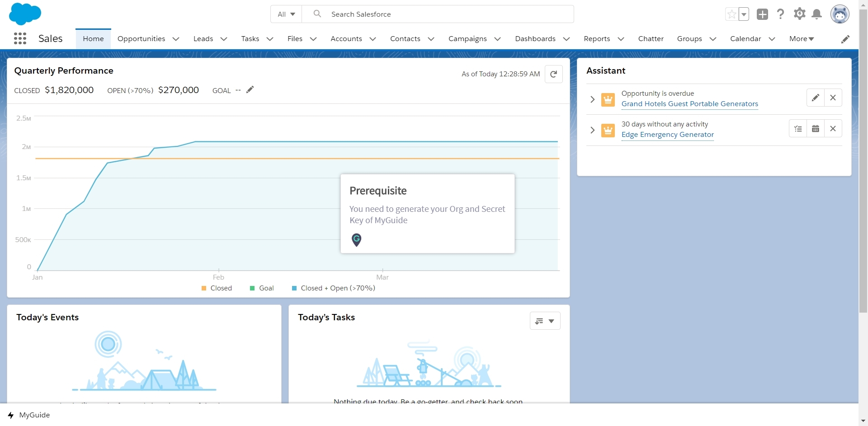Viewport: 868px width, 426px height.
Task: Open the Opportunities tab dropdown chevron
Action: coord(176,39)
